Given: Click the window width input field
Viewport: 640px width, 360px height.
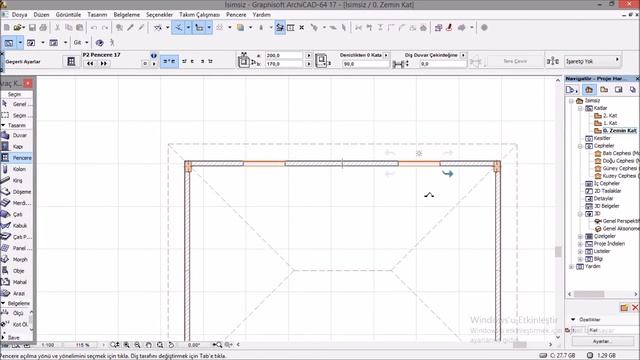Looking at the screenshot, I should 284,56.
